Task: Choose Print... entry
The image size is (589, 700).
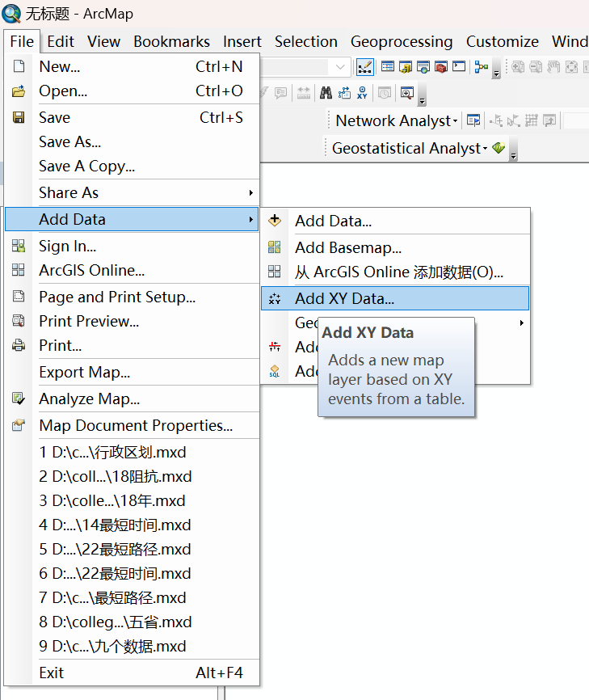Action: [x=132, y=345]
